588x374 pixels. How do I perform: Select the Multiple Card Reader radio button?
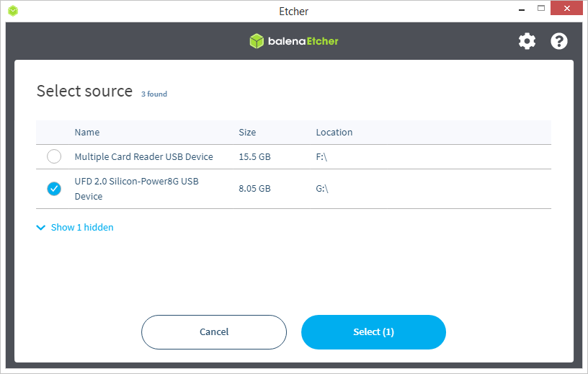54,156
